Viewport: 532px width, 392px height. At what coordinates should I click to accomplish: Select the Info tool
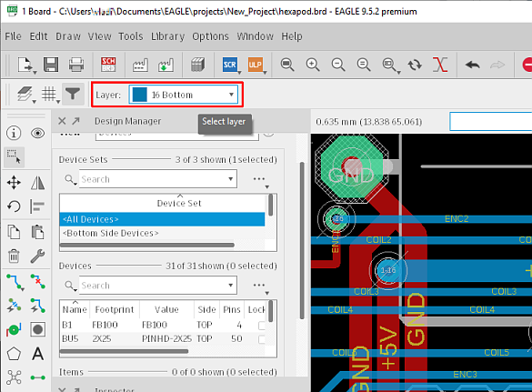(x=14, y=133)
